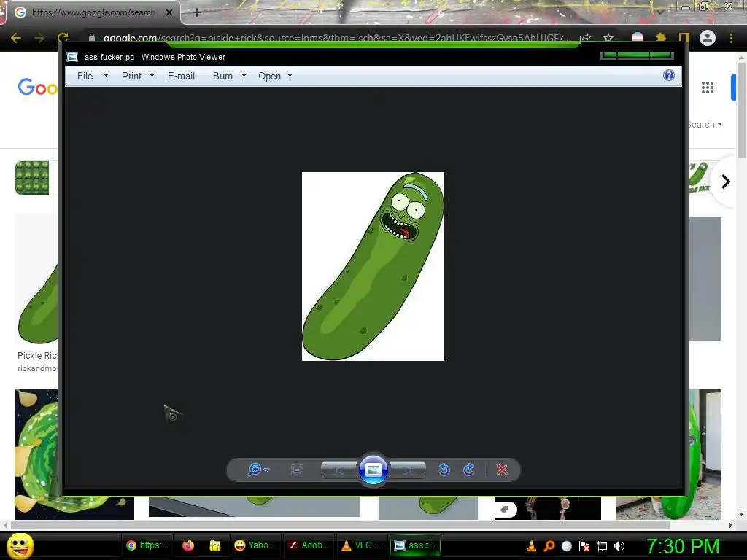Switch to the Chrome taskbar button
Screen dimensions: 747x560
(x=147, y=545)
